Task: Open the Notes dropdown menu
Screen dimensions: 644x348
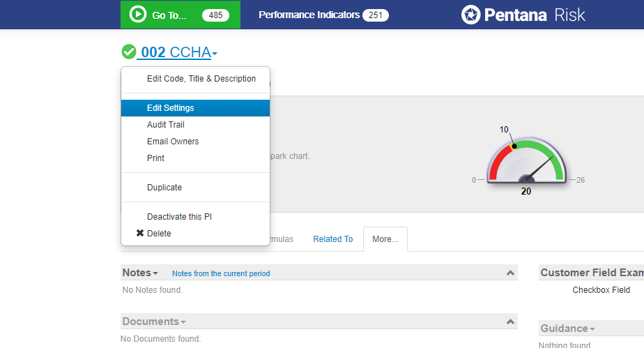Action: click(155, 273)
